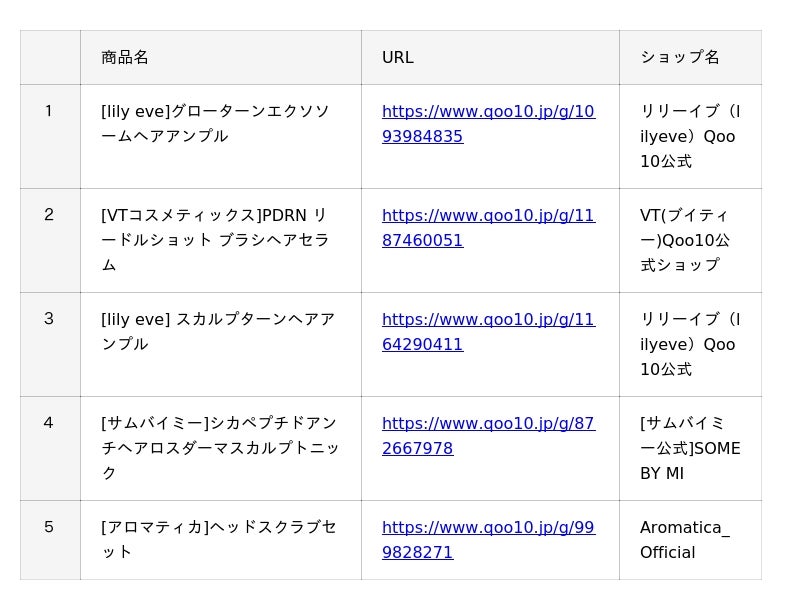
Task: Click the Aromatica_Official shop name cell
Action: point(690,540)
